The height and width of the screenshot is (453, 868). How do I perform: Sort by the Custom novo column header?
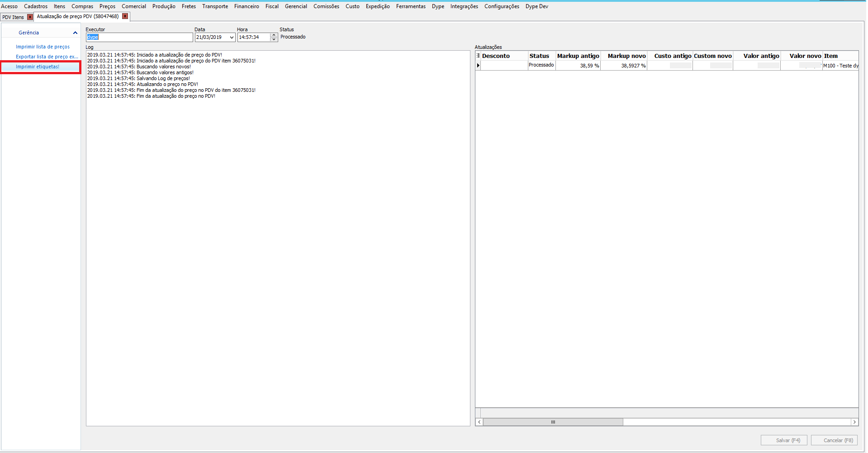click(x=713, y=56)
